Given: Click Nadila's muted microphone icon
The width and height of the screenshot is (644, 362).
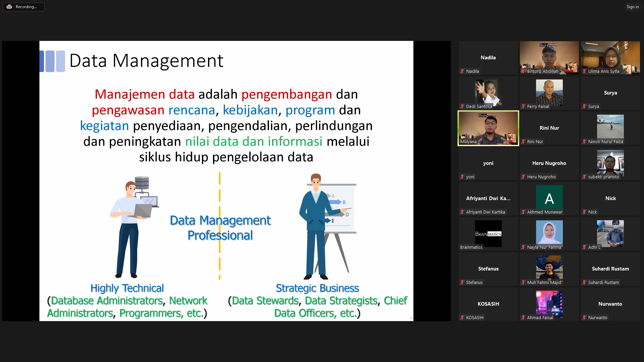Looking at the screenshot, I should pyautogui.click(x=462, y=71).
